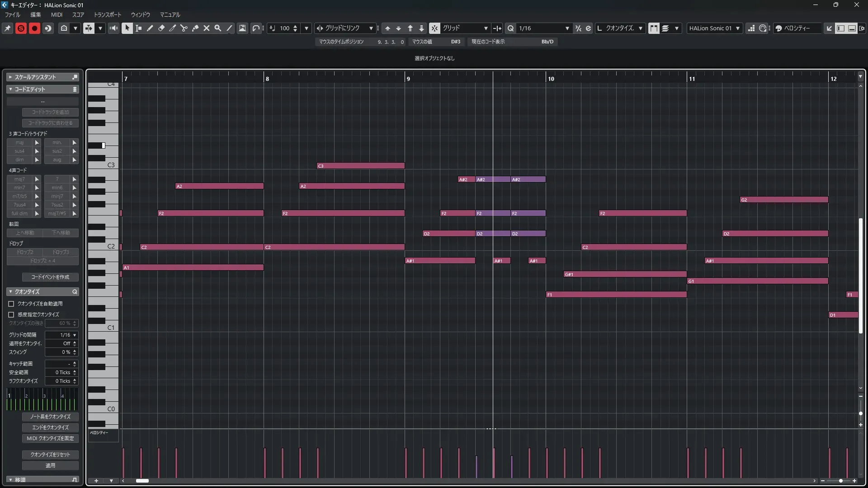The height and width of the screenshot is (488, 868).
Task: Adjust the horizontal zoom slider handle
Action: tap(840, 481)
